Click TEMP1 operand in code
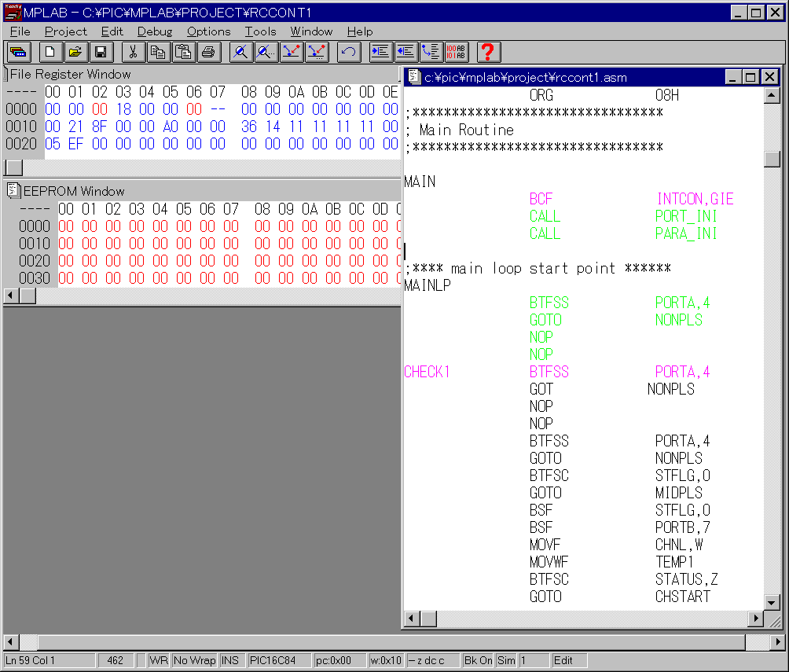 point(674,562)
